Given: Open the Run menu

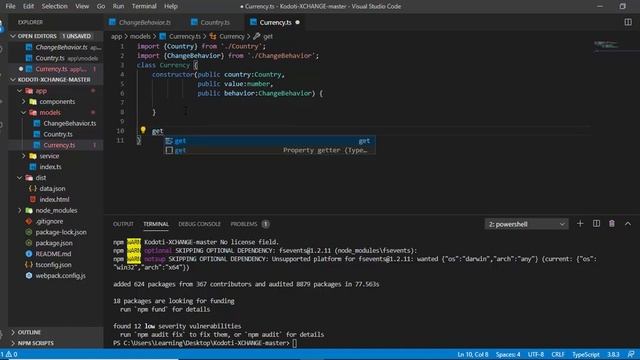Looking at the screenshot, I should coord(118,6).
